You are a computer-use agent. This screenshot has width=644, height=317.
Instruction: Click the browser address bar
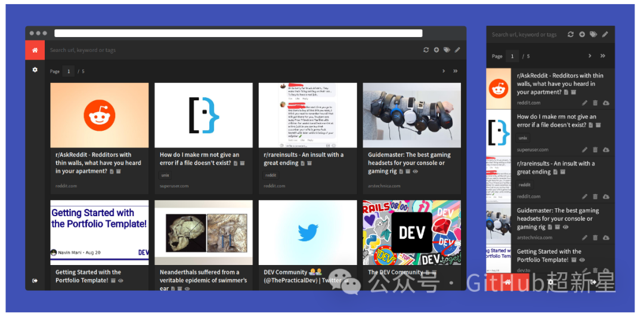pos(238,33)
